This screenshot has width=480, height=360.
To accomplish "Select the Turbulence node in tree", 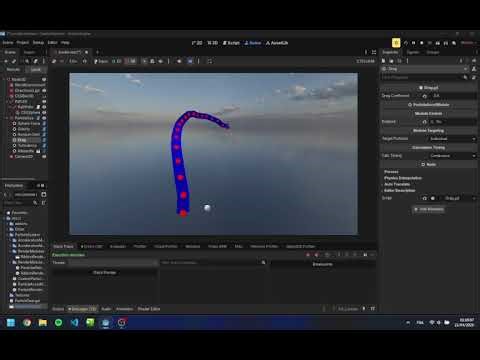I will point(27,145).
